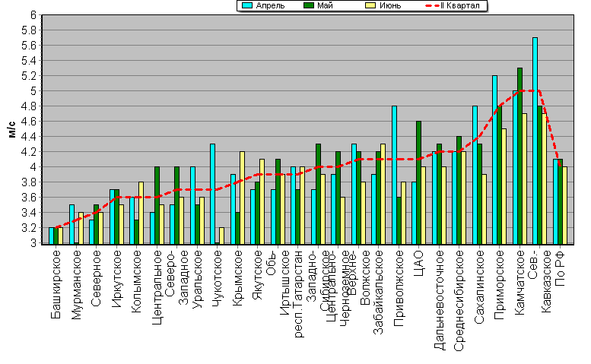Select the Апрель legend label
591x364 pixels.
270,5
